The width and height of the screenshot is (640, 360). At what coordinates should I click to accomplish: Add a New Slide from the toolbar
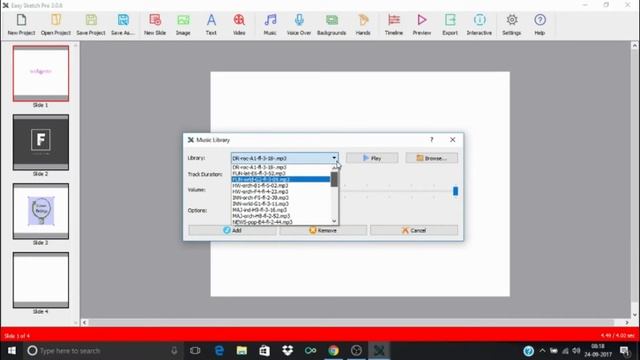(155, 24)
